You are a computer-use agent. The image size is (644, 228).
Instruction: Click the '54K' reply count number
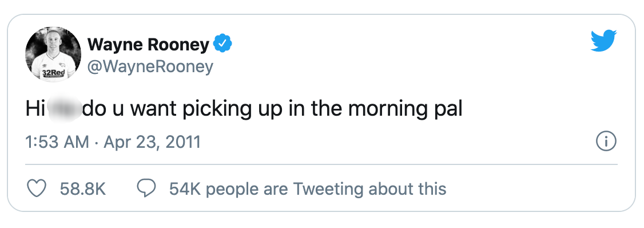pyautogui.click(x=185, y=189)
